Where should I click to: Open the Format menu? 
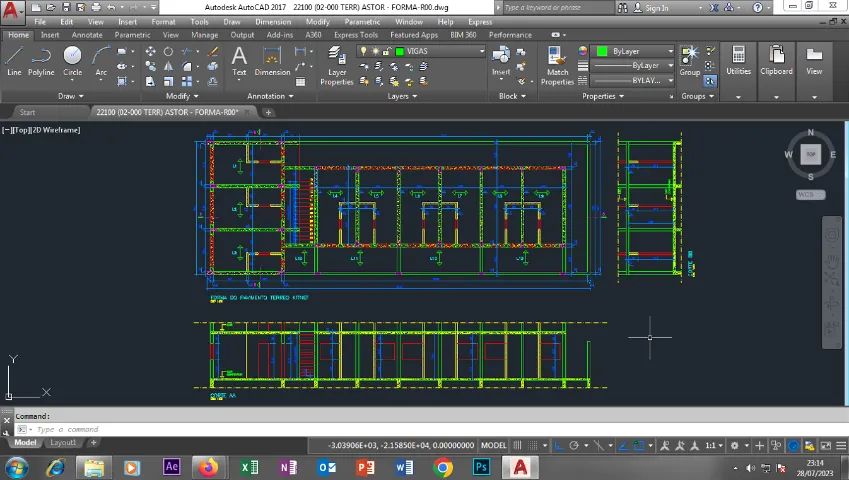pos(163,22)
